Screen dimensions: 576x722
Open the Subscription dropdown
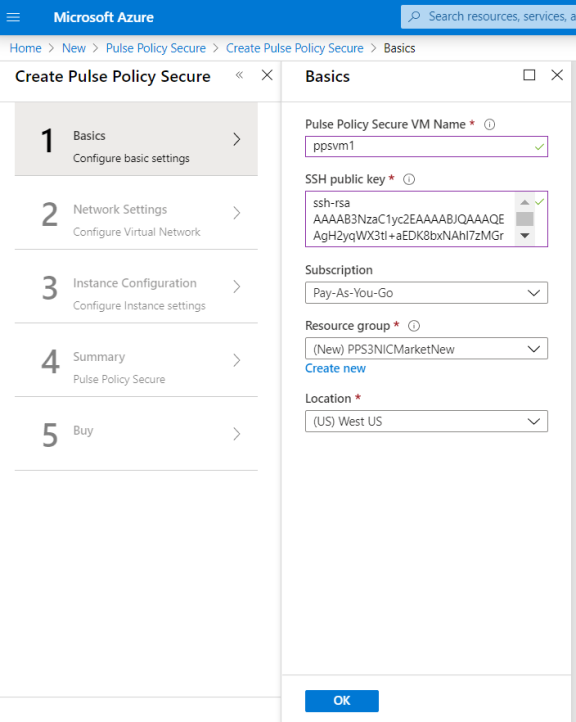[x=426, y=293]
